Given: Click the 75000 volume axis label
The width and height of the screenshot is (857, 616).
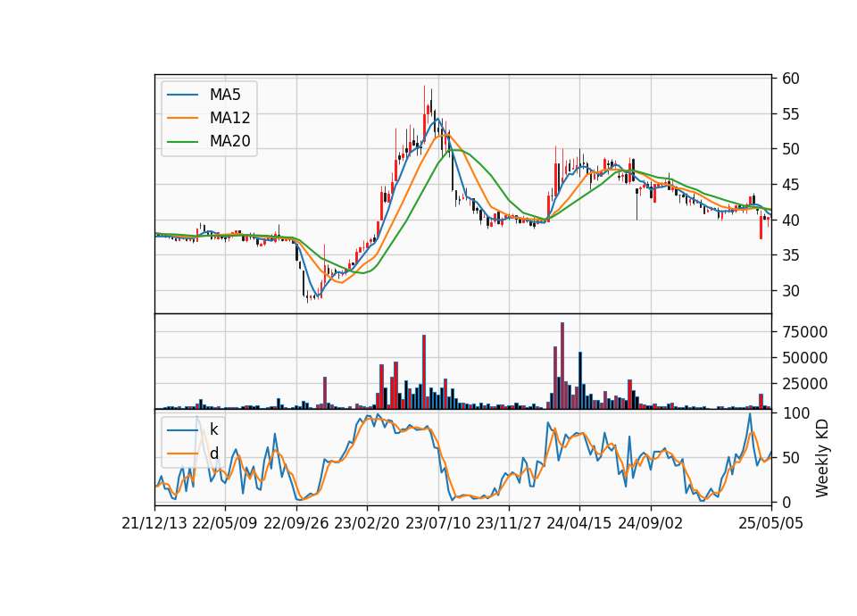Looking at the screenshot, I should tap(804, 332).
